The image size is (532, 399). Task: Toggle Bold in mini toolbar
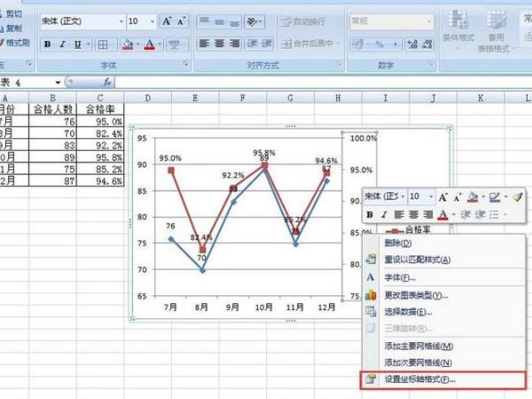point(370,215)
